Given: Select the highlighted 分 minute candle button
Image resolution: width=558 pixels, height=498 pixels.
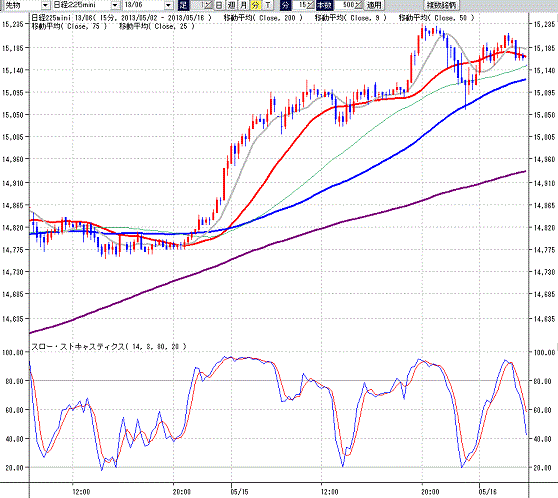Looking at the screenshot, I should click(256, 5).
